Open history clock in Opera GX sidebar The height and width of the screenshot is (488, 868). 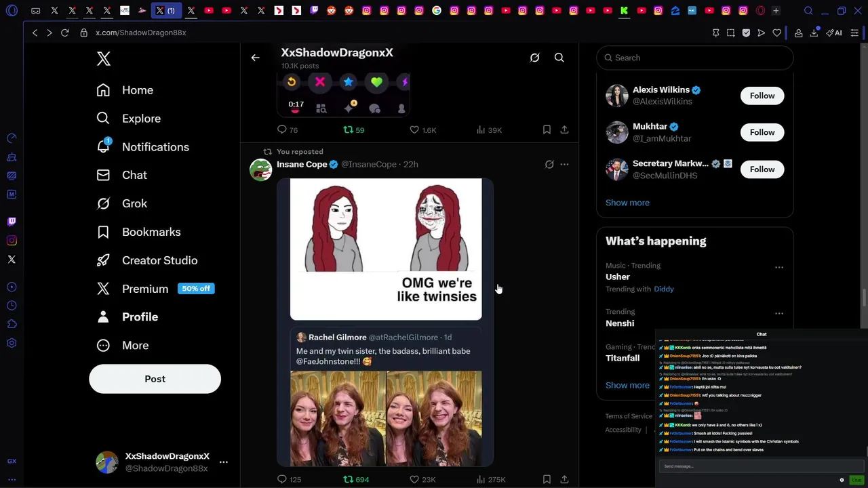point(12,306)
